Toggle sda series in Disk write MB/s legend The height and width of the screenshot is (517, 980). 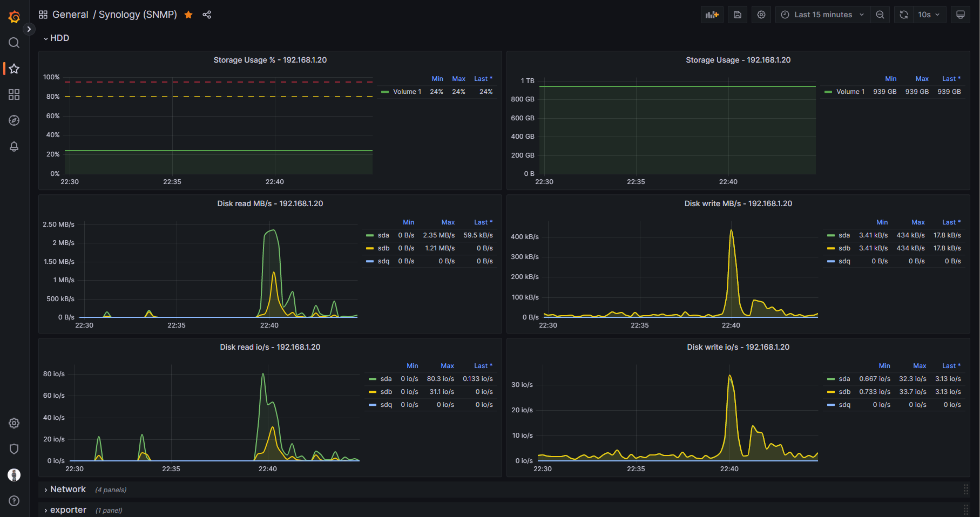point(844,235)
